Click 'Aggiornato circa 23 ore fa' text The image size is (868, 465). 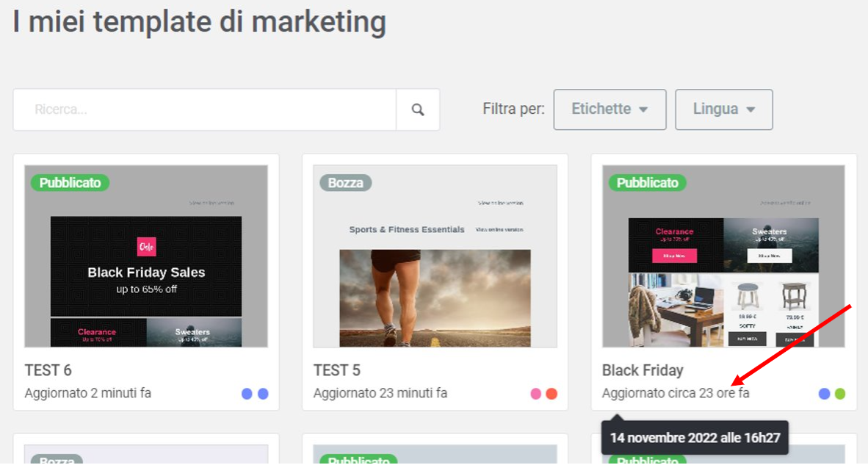pyautogui.click(x=676, y=393)
